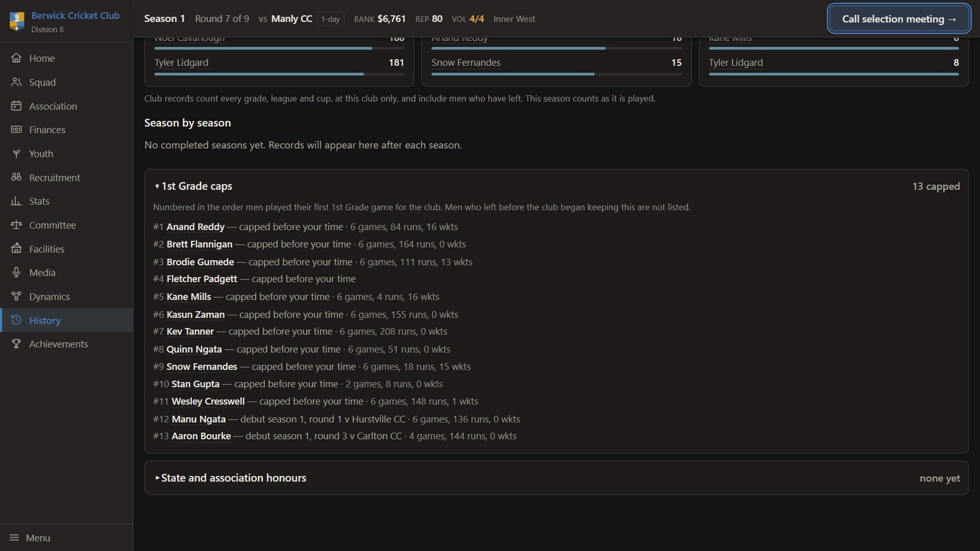The height and width of the screenshot is (551, 980).
Task: Call selection meeting
Action: 899,19
